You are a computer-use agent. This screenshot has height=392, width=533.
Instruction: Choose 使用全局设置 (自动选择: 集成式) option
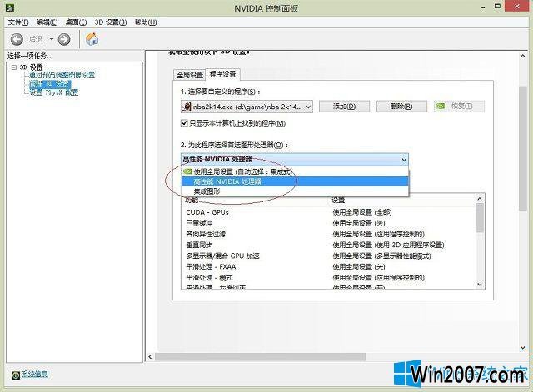tap(295, 171)
